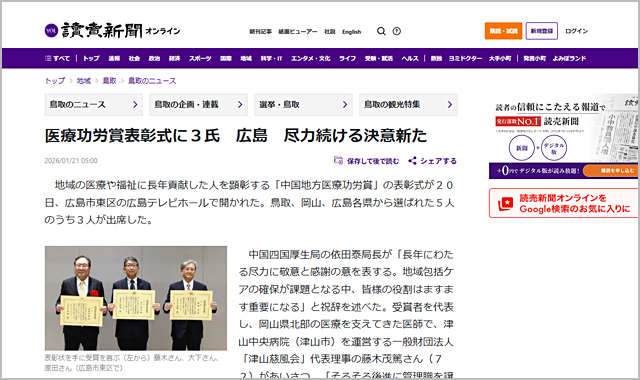Click the orange subscribe button in the ad
Screen dimensions: 640x380
[x=611, y=171]
